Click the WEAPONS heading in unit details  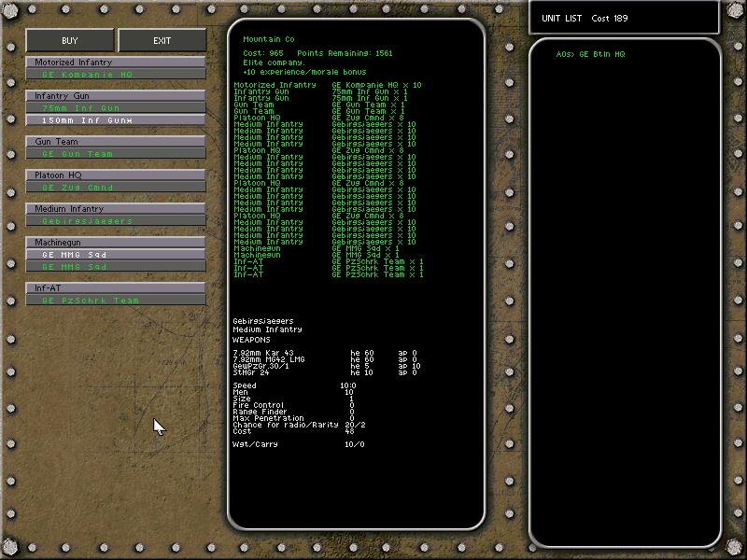pyautogui.click(x=251, y=340)
